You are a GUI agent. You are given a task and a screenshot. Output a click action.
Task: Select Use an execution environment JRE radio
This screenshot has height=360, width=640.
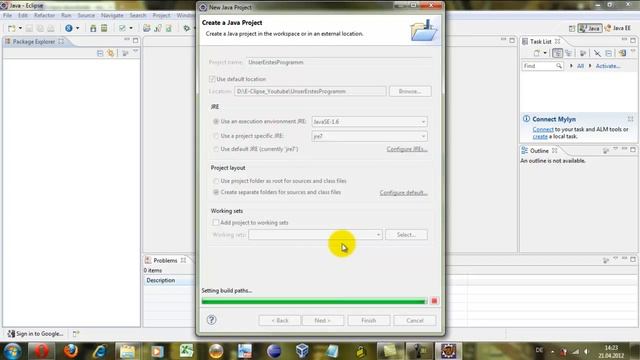[x=216, y=121]
